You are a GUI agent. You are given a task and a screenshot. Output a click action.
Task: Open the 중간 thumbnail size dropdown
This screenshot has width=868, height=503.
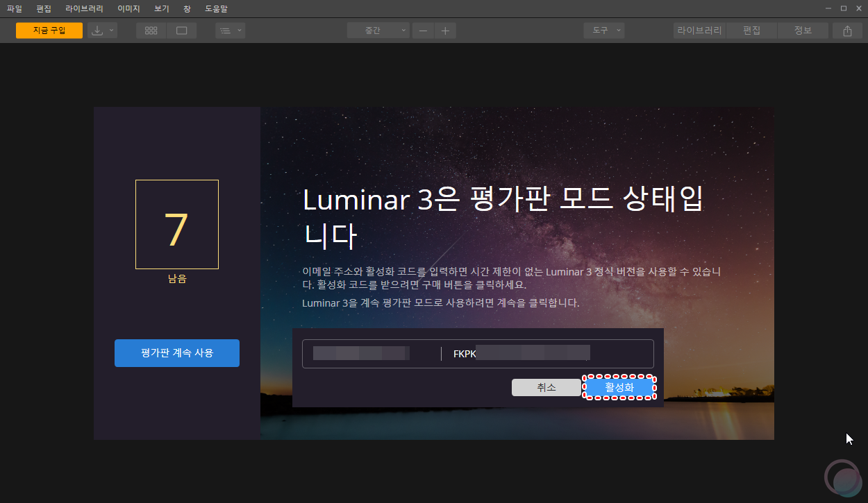coord(378,31)
